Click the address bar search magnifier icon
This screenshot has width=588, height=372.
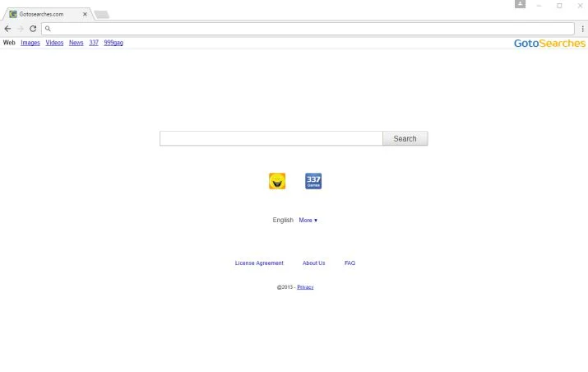pyautogui.click(x=48, y=29)
